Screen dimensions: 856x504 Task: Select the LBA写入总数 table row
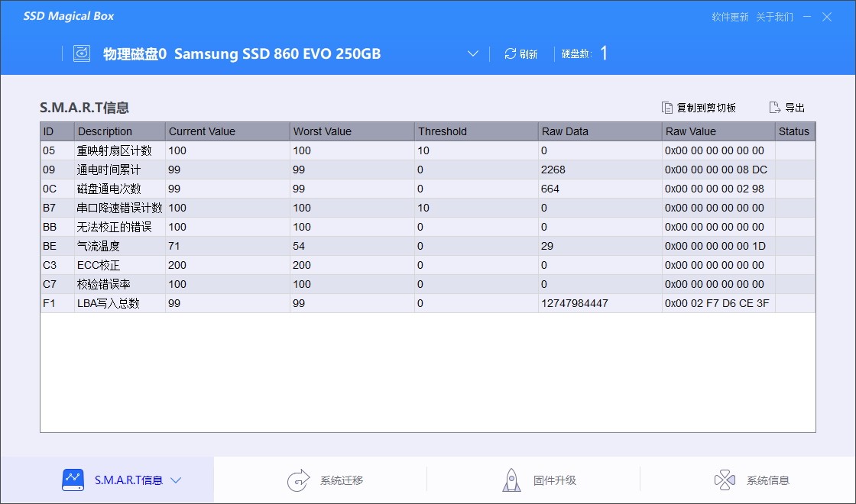coord(428,303)
